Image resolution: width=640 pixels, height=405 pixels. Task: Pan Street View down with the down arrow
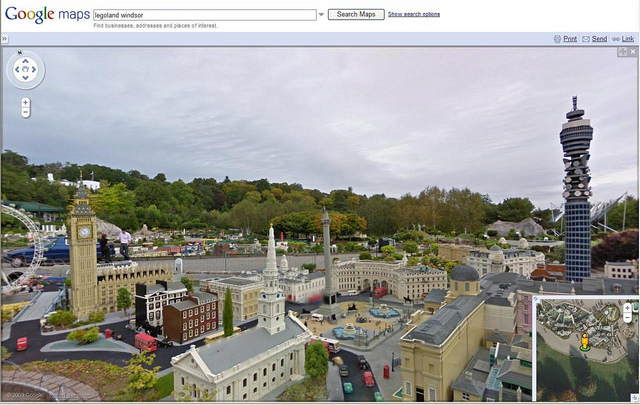[x=25, y=80]
